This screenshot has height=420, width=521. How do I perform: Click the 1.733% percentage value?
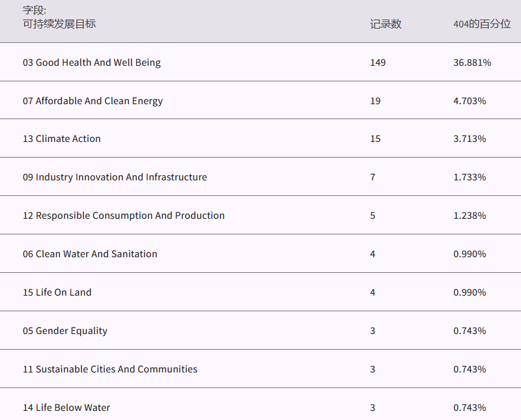pos(470,177)
